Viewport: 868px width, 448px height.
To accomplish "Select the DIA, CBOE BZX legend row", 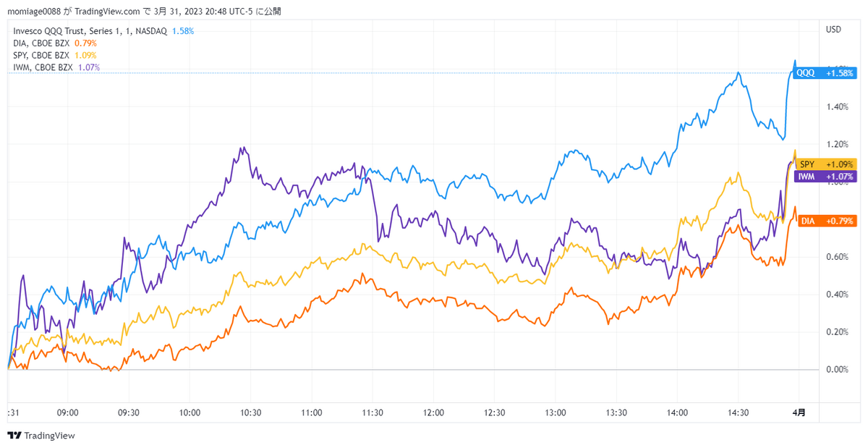I will click(x=55, y=43).
